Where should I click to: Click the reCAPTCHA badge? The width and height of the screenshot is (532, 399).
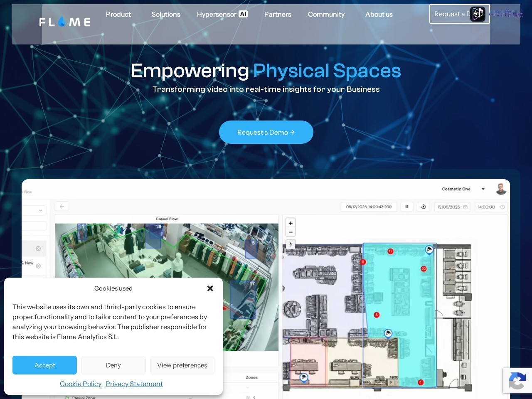[x=517, y=381]
